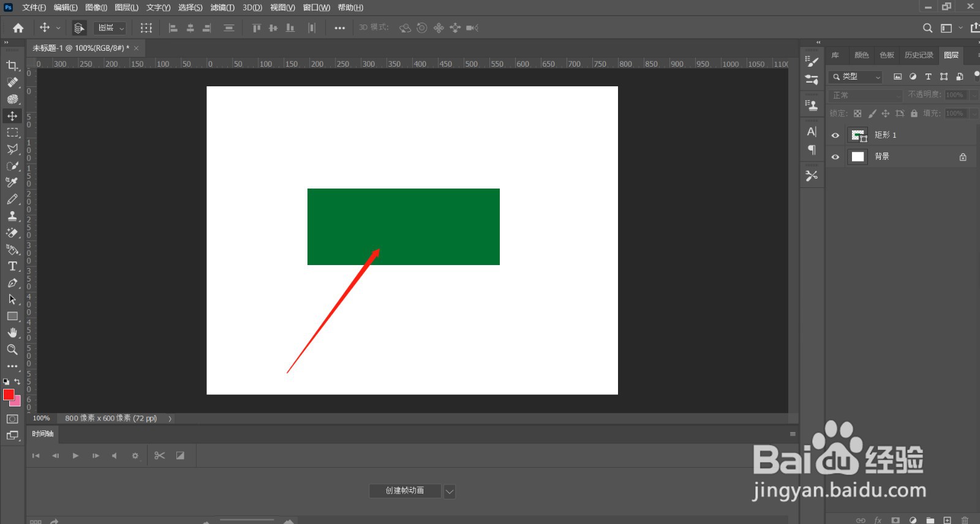Select the Path Selection tool

12,299
